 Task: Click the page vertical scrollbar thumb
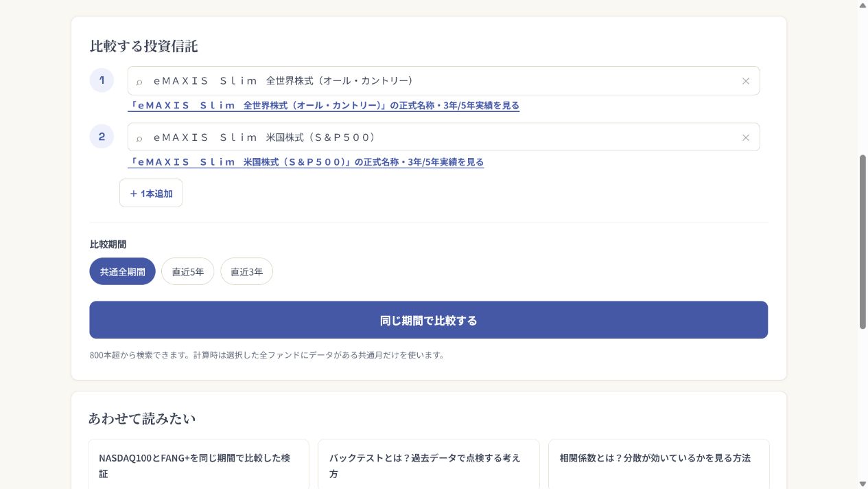(x=863, y=242)
